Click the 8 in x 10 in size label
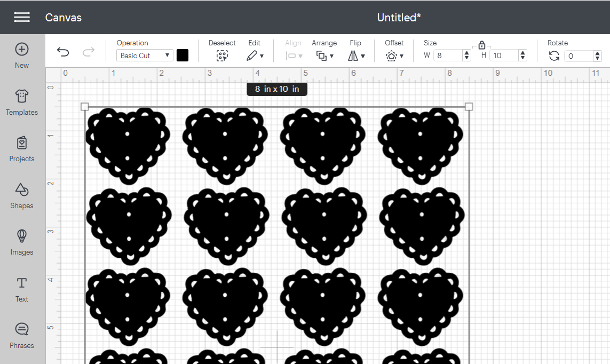The height and width of the screenshot is (364, 610). [x=277, y=89]
